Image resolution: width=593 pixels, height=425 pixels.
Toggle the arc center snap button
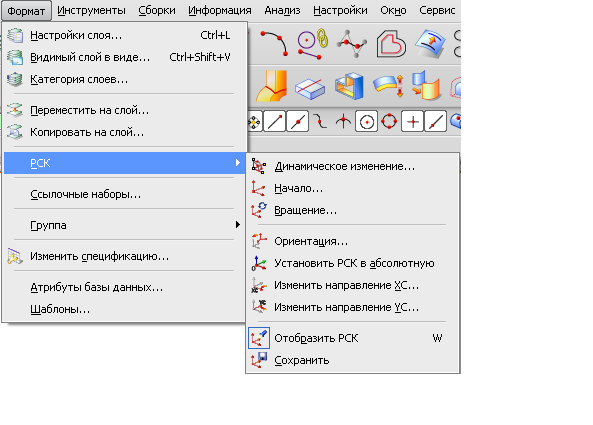coord(366,121)
